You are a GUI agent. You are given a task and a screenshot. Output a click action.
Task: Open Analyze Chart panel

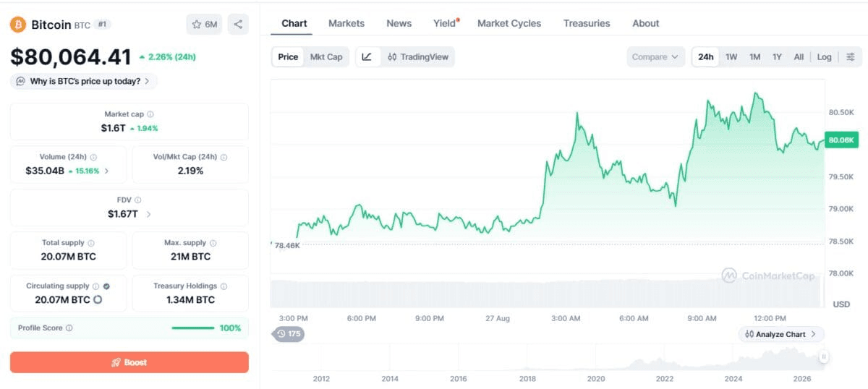(781, 334)
